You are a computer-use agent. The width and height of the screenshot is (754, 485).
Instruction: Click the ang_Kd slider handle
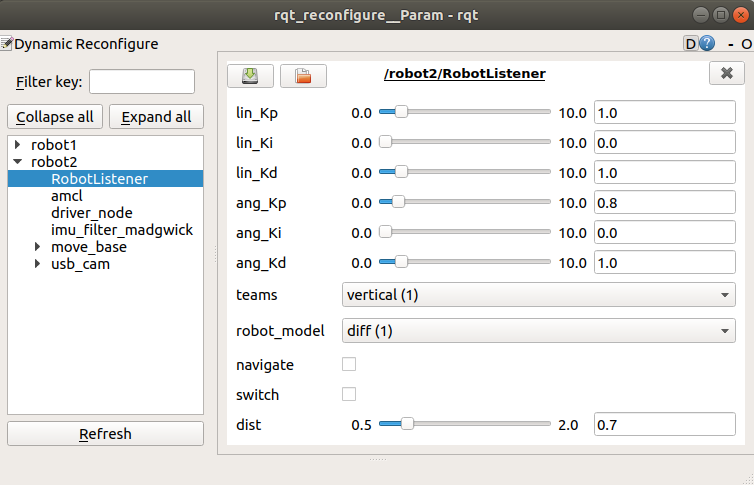tap(401, 261)
